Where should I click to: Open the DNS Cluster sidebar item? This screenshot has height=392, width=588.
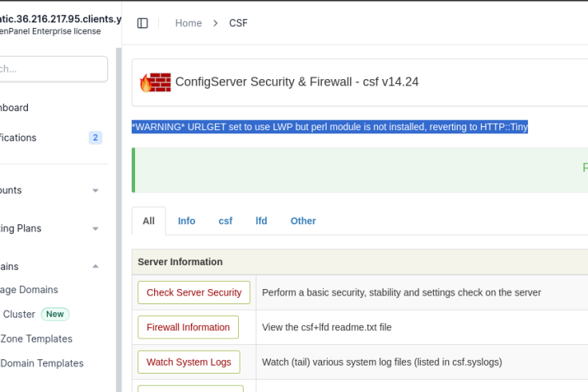tap(18, 314)
